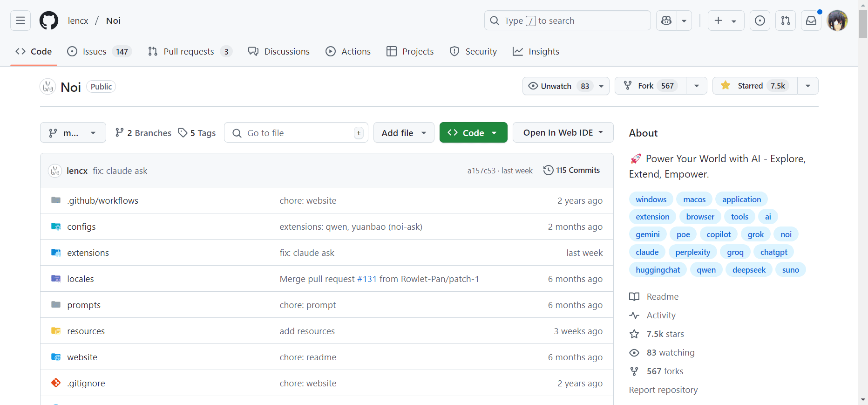
Task: Expand Open In Web IDE dropdown
Action: point(563,133)
